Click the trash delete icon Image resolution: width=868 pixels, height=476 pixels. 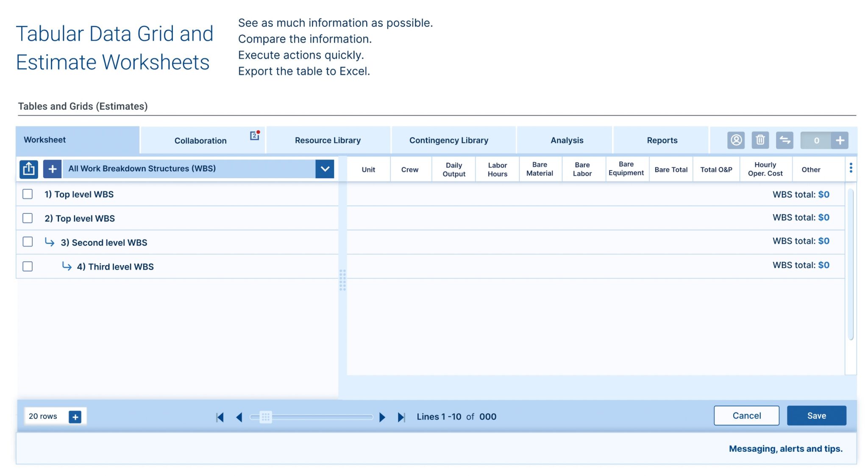[760, 140]
